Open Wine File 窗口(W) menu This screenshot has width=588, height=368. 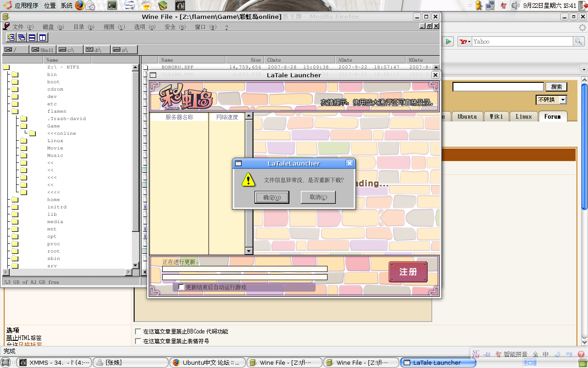(x=206, y=27)
